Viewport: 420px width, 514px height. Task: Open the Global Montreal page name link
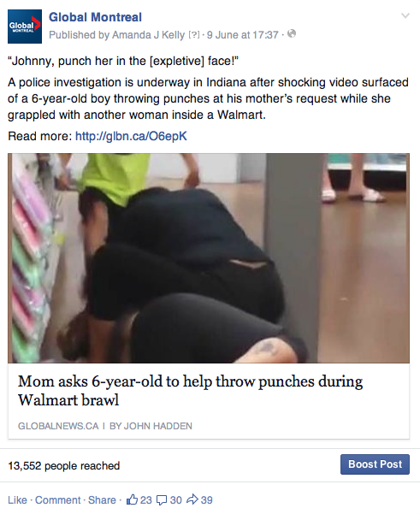pyautogui.click(x=95, y=17)
